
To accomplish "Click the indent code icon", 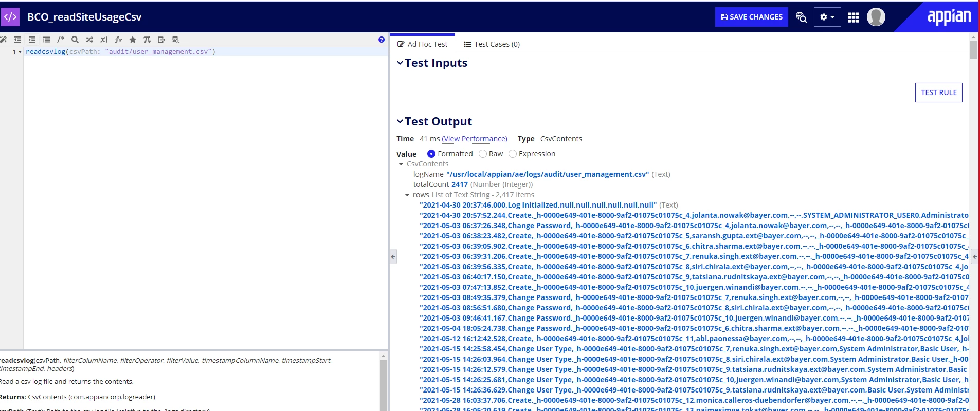I will (32, 40).
